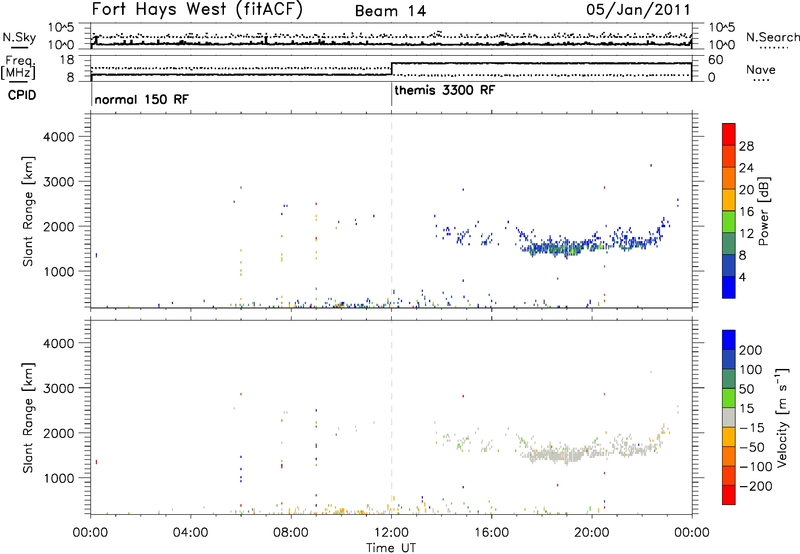Click the '60' label on Nave axis
The image size is (800, 554).
click(715, 60)
